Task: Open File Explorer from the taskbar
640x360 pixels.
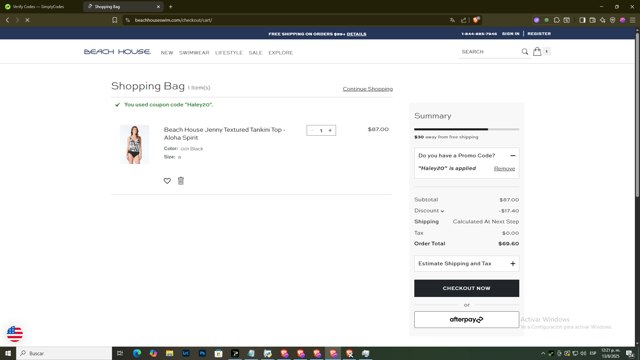Action: 169,353
